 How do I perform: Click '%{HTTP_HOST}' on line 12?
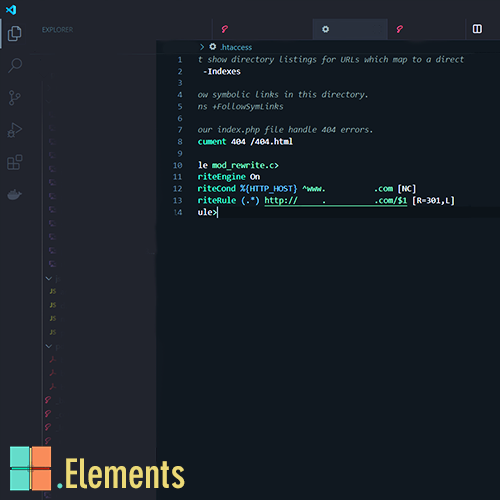(268, 189)
